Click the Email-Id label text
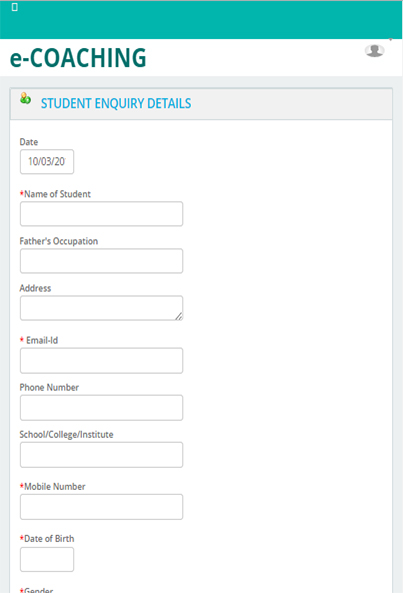The width and height of the screenshot is (403, 593). (x=42, y=340)
